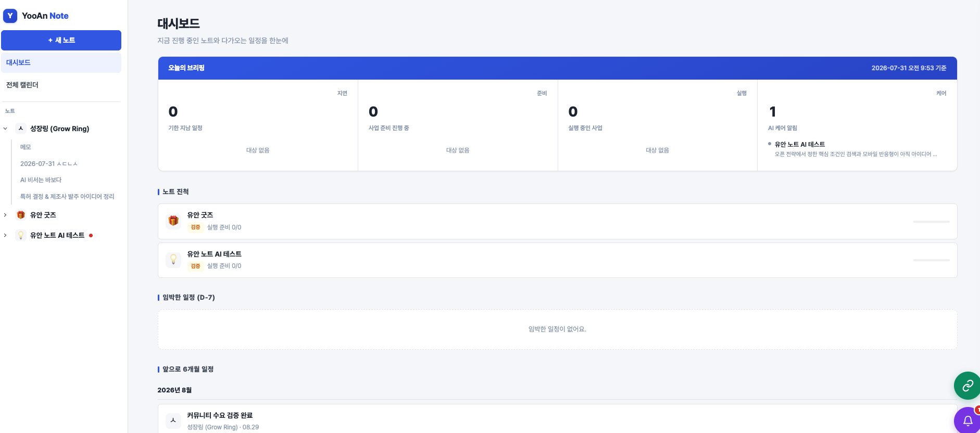Image resolution: width=980 pixels, height=433 pixels.
Task: Click the 성장링 (Grow Ring) note icon
Action: [x=21, y=129]
